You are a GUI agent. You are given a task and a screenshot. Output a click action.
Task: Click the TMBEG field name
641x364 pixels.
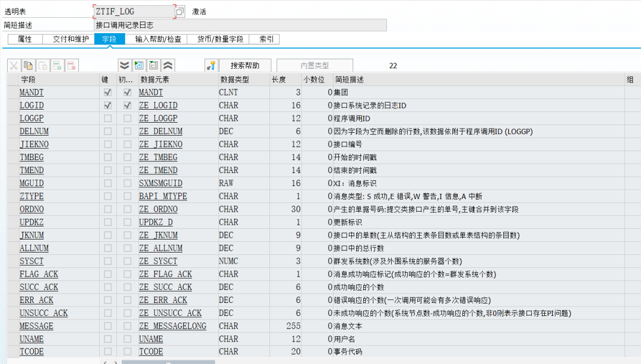32,157
